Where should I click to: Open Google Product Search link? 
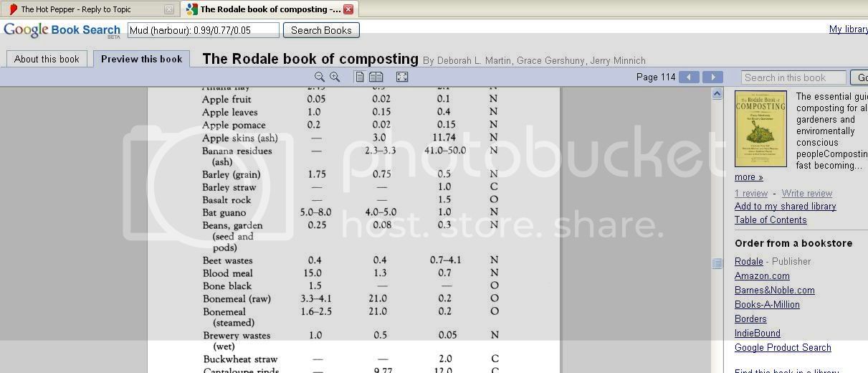(x=783, y=348)
